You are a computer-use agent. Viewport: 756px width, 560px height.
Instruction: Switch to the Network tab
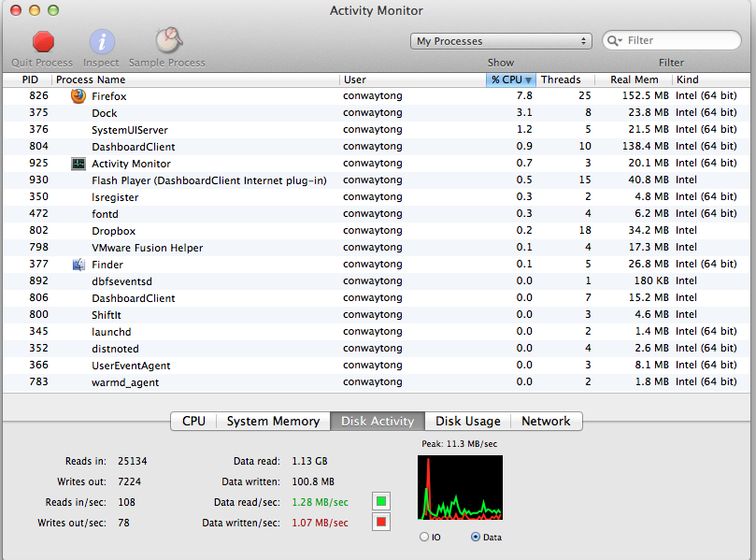546,421
